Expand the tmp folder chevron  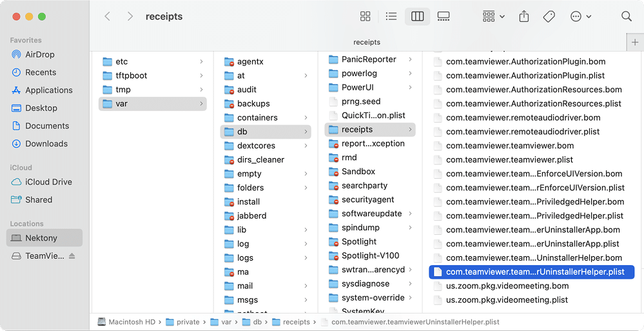[201, 90]
